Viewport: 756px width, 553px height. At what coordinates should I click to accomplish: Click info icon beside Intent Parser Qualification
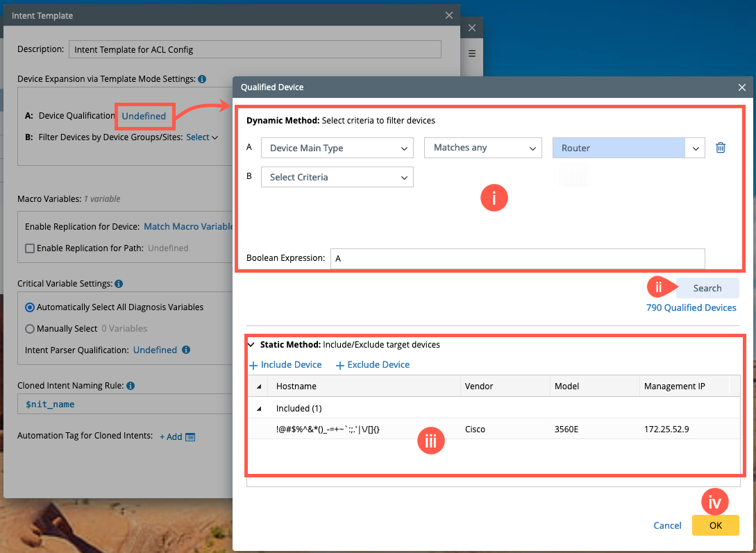click(x=186, y=350)
